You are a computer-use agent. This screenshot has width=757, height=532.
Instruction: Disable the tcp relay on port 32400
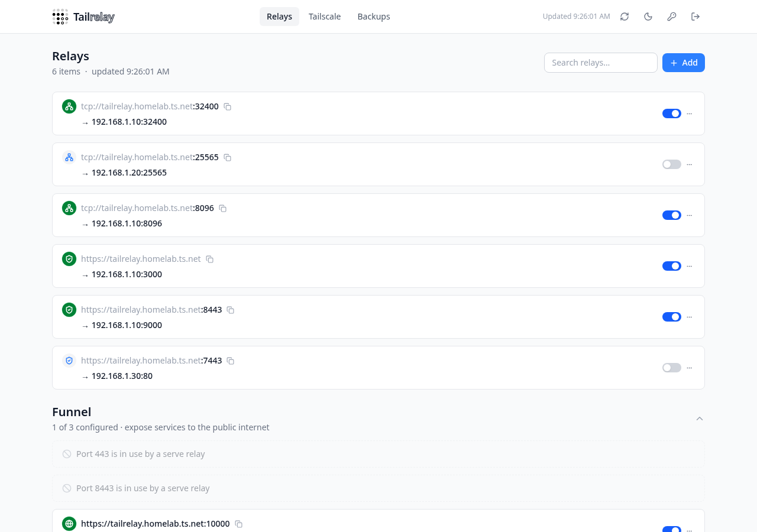click(x=672, y=113)
